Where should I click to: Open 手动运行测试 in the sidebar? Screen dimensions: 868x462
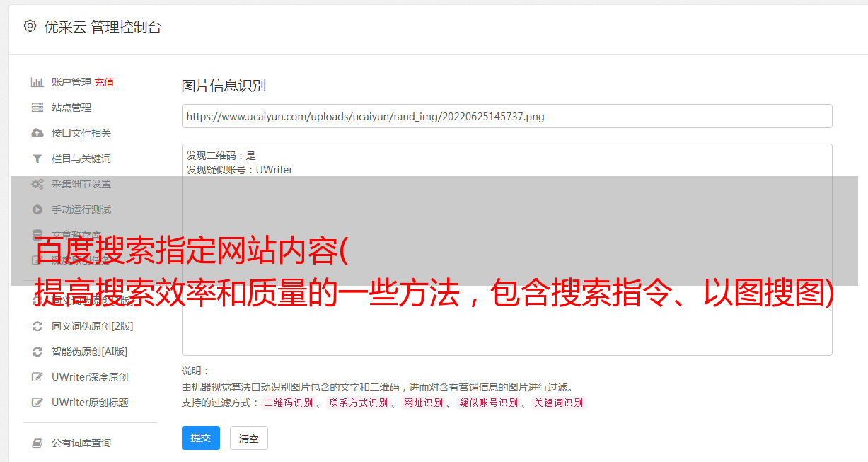click(x=81, y=209)
